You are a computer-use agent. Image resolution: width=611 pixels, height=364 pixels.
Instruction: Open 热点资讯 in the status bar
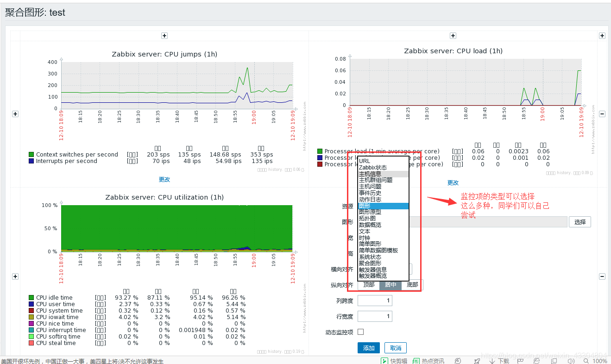[x=428, y=361]
